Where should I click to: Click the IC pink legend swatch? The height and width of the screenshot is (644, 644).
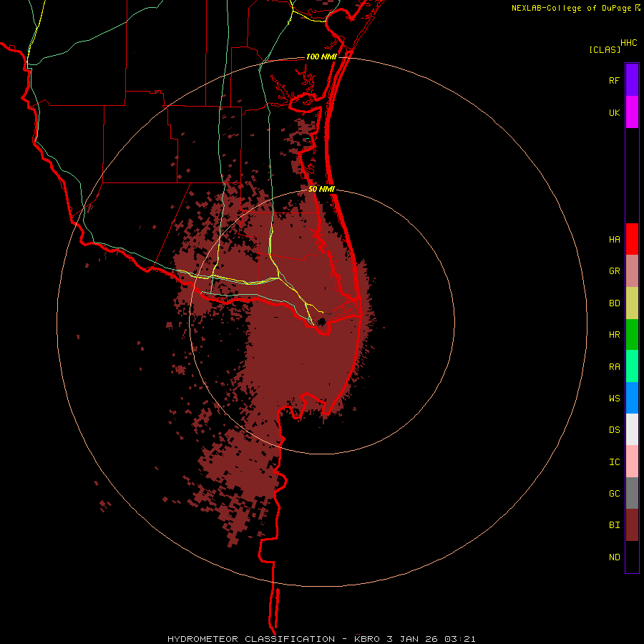[x=632, y=462]
